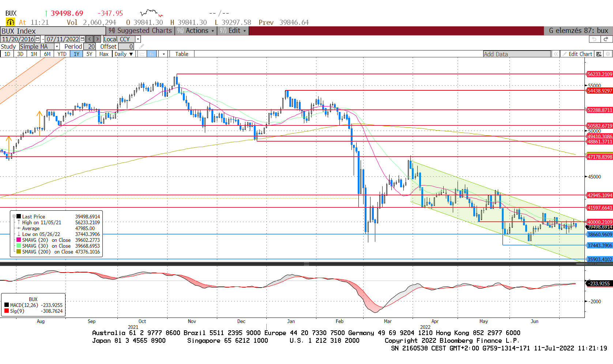Click the Add Data input field
The image size is (613, 364).
[x=516, y=54]
